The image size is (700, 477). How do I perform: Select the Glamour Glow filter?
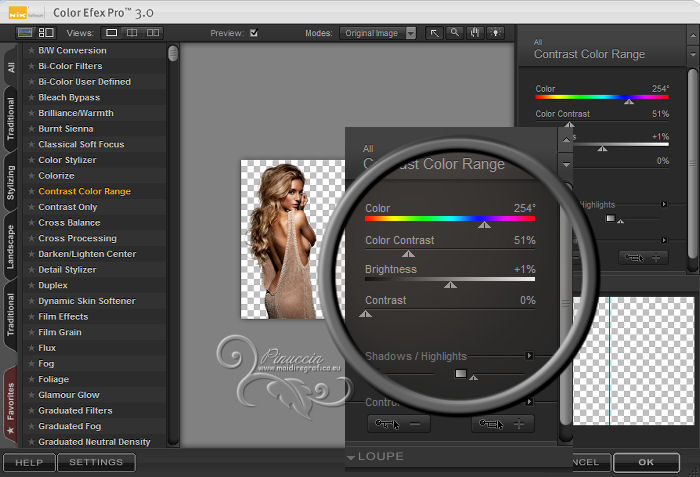[x=69, y=395]
